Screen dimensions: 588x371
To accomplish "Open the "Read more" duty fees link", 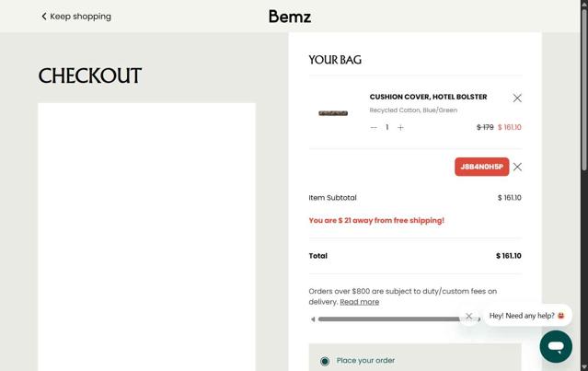I will [x=359, y=302].
